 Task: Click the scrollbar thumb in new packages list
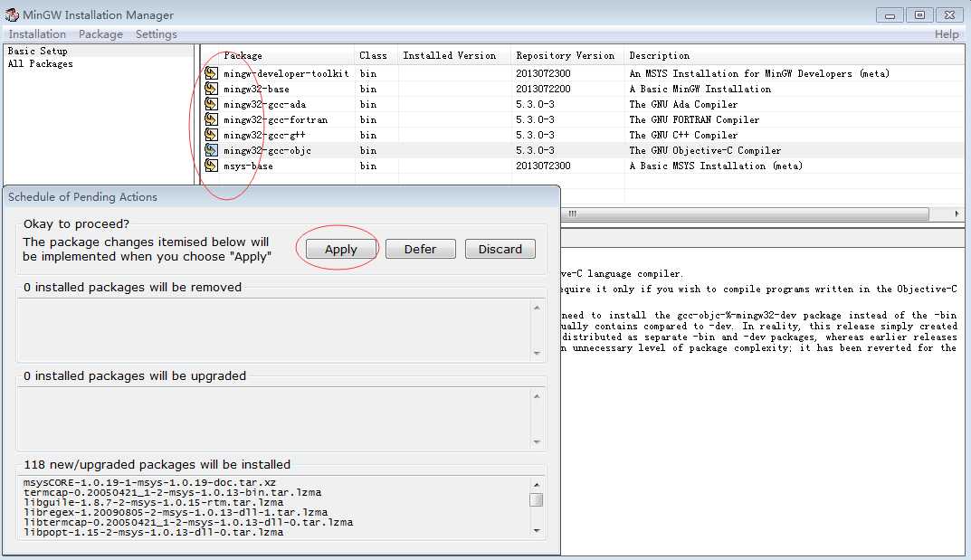[537, 500]
